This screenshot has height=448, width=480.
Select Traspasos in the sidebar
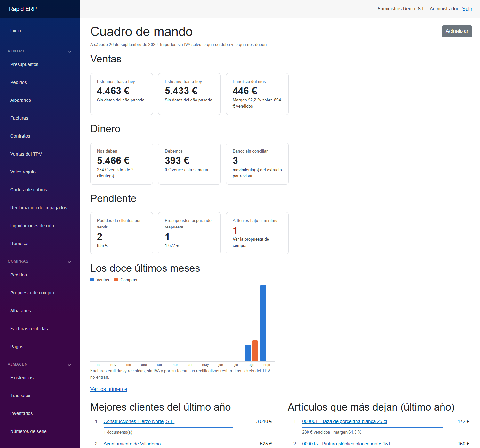click(x=21, y=396)
